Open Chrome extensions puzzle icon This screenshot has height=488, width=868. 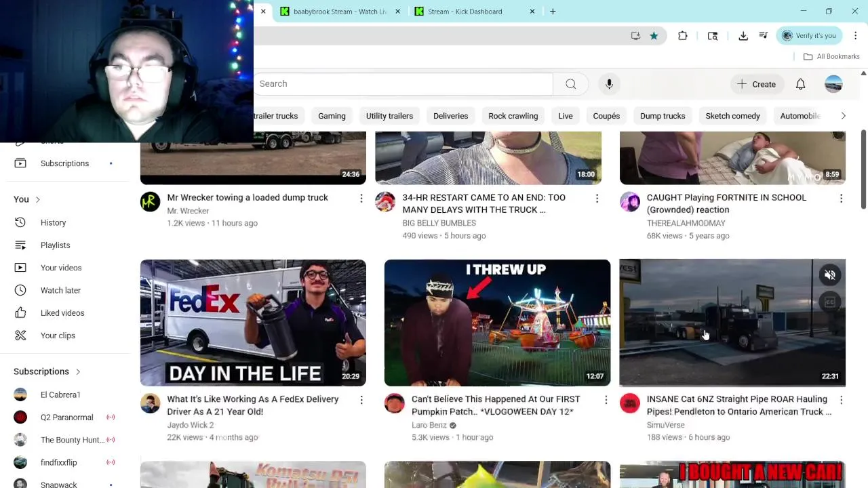[683, 36]
